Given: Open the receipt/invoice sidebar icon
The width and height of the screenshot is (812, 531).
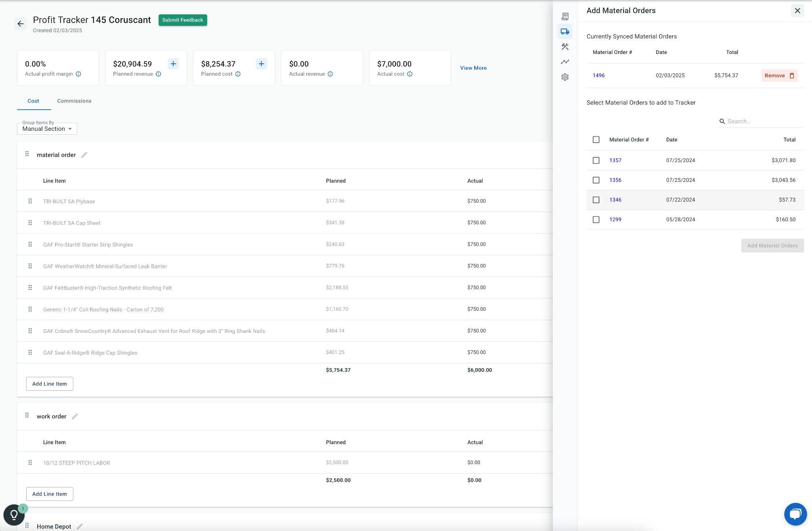Looking at the screenshot, I should (x=565, y=16).
